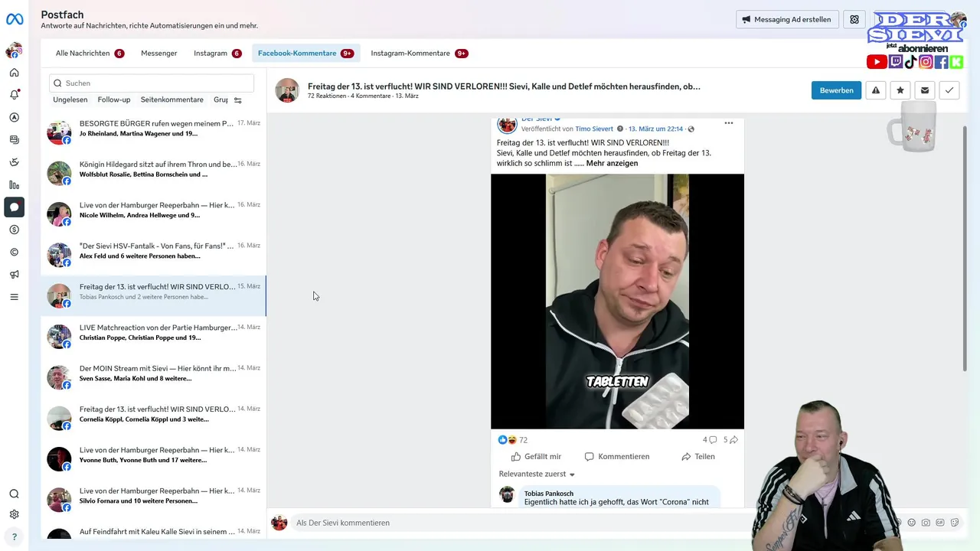Open Timo Sievert profile link

coord(595,129)
